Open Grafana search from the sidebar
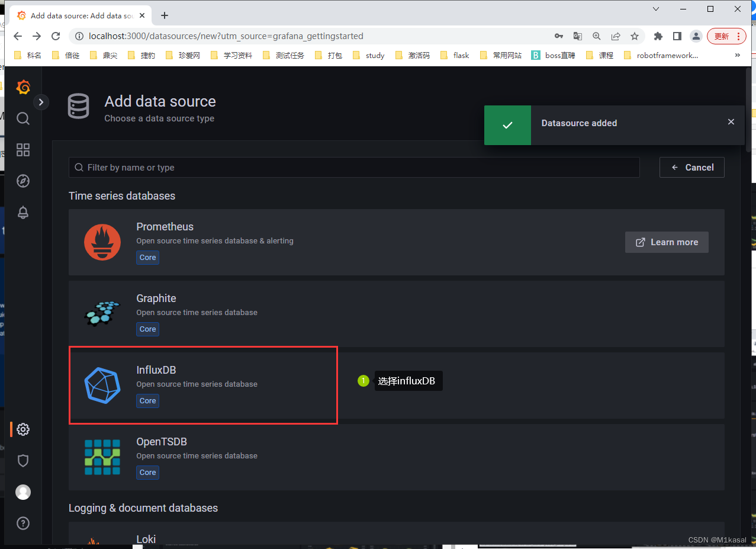Screen dimensions: 756x549 (23, 118)
